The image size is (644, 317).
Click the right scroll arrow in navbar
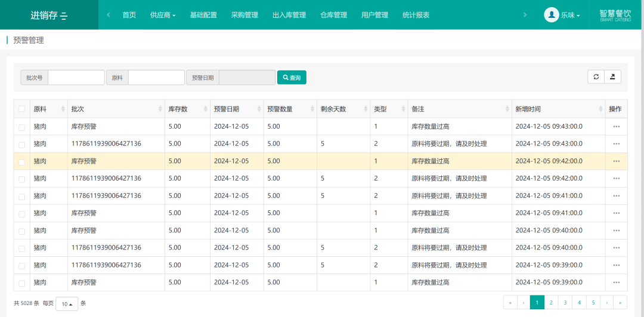(525, 15)
